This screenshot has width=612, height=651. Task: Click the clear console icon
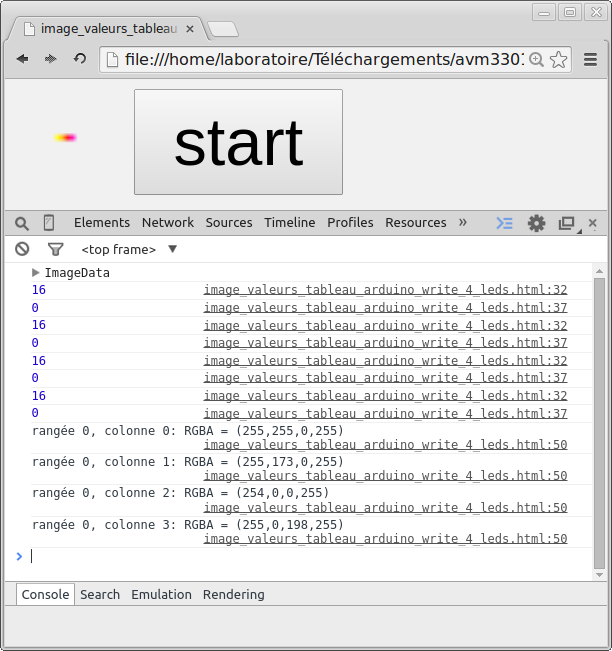click(x=22, y=249)
